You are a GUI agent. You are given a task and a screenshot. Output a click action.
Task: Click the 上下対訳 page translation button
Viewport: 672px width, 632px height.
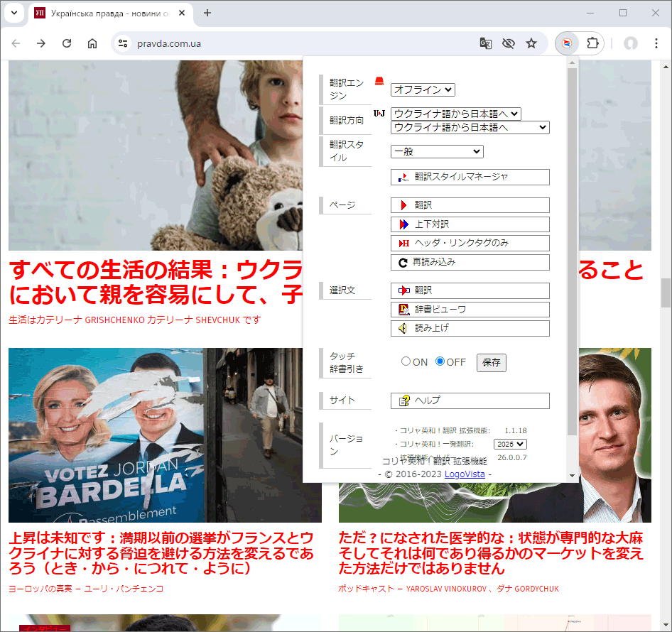470,224
